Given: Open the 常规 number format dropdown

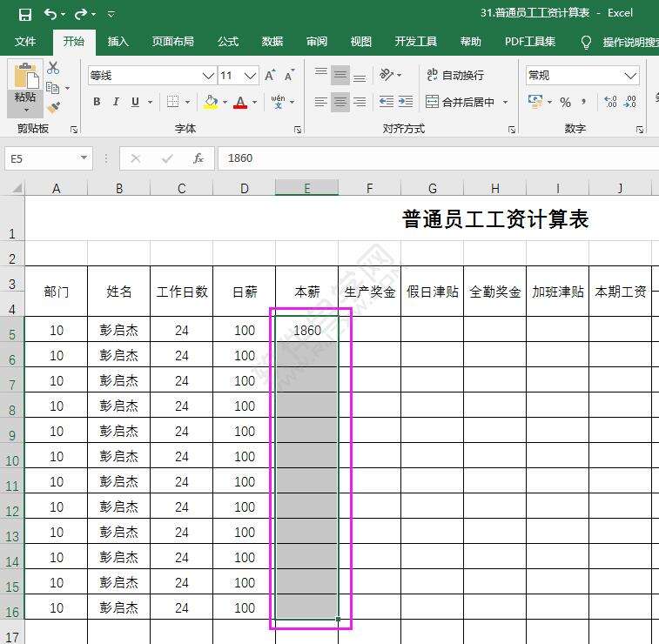Looking at the screenshot, I should [630, 76].
